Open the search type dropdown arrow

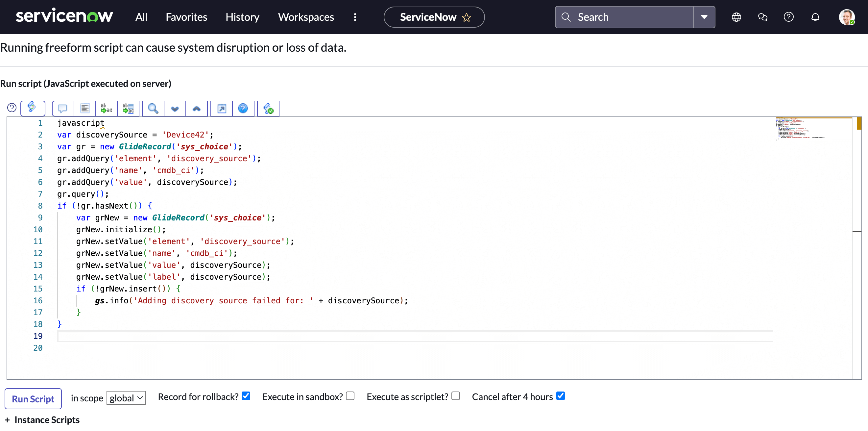(x=704, y=17)
